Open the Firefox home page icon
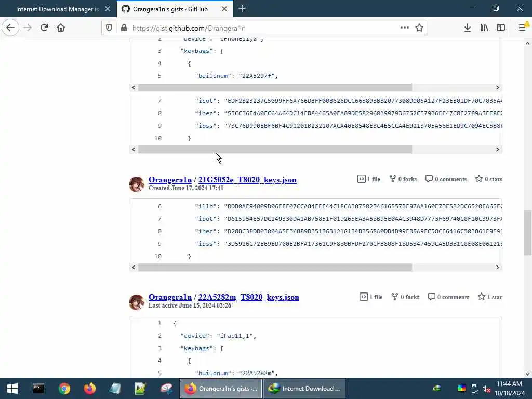532x399 pixels. click(61, 28)
